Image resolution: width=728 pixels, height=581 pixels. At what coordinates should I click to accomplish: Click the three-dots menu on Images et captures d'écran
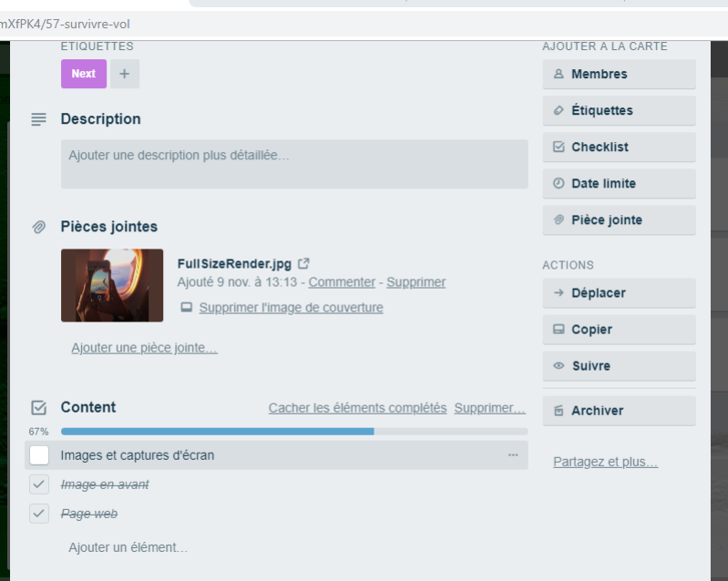513,455
